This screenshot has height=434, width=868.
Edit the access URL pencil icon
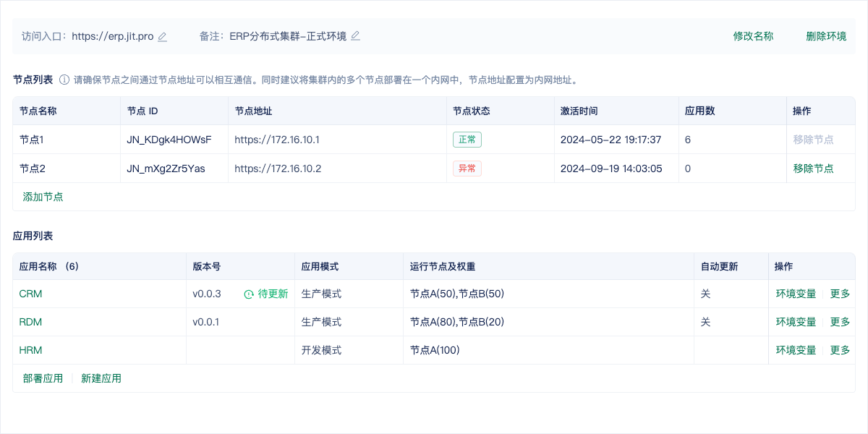coord(163,36)
